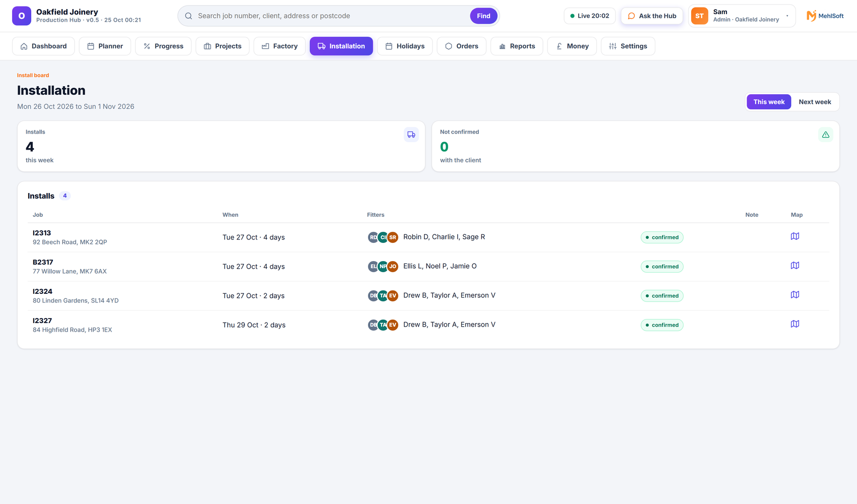The width and height of the screenshot is (857, 504).
Task: Click Sage R avatar in I2313 row
Action: 393,237
